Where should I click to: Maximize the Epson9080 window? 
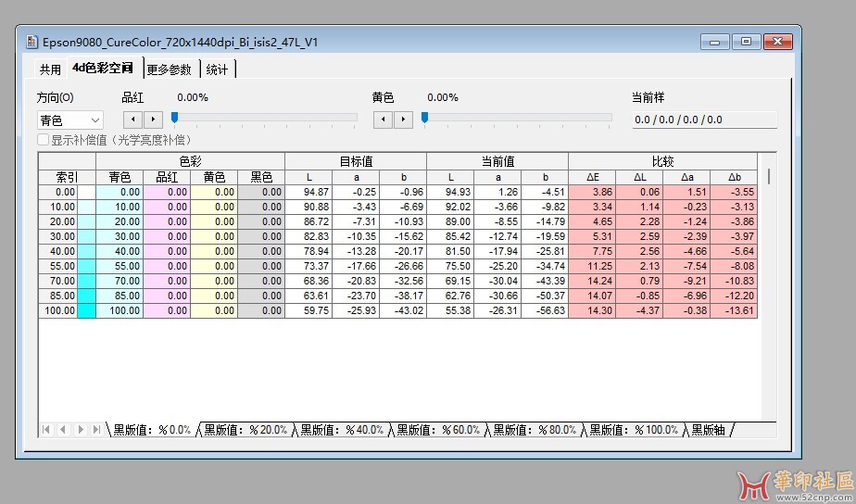pyautogui.click(x=746, y=42)
